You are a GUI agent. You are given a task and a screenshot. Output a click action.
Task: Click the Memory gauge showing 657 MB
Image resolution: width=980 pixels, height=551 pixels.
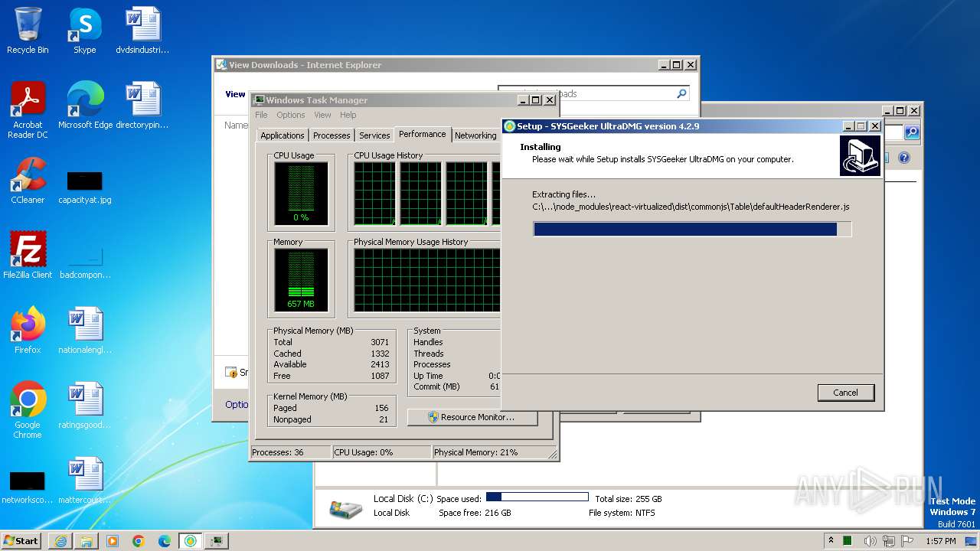coord(301,280)
